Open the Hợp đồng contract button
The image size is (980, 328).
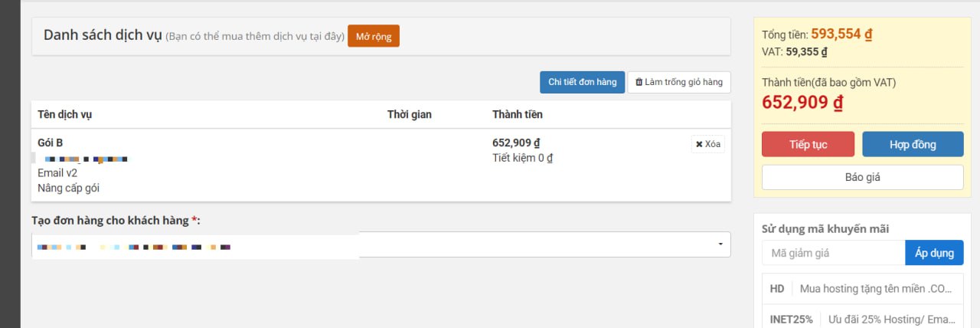pos(913,144)
